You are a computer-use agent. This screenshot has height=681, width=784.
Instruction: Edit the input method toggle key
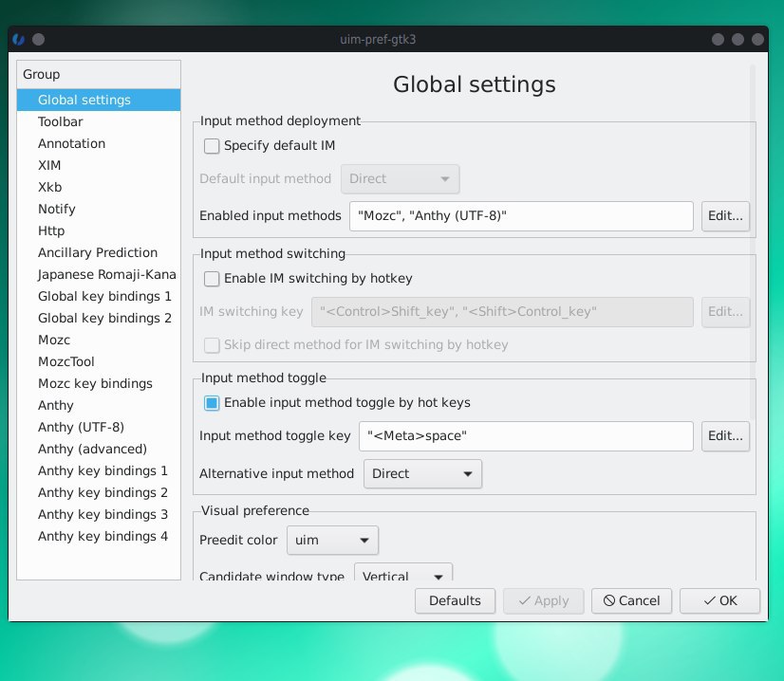725,436
